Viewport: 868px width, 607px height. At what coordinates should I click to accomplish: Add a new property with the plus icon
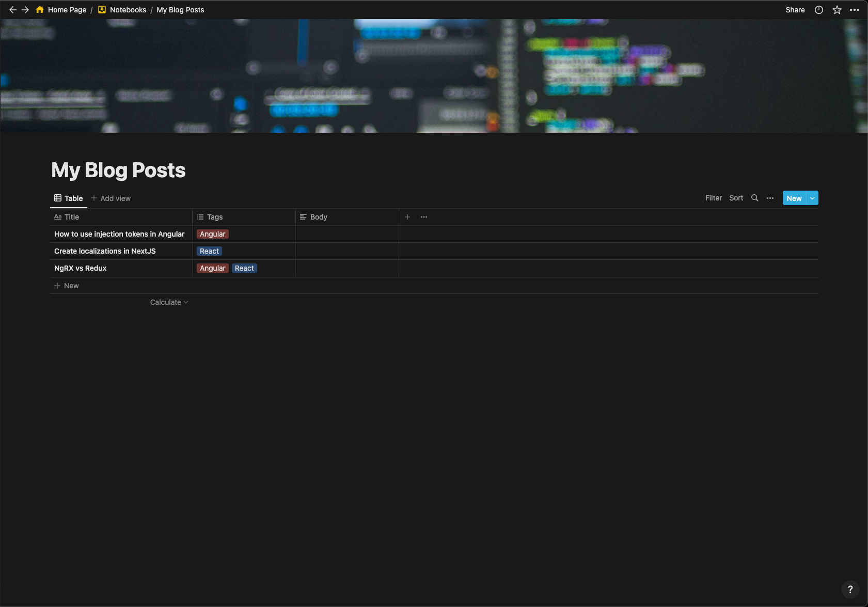click(407, 217)
